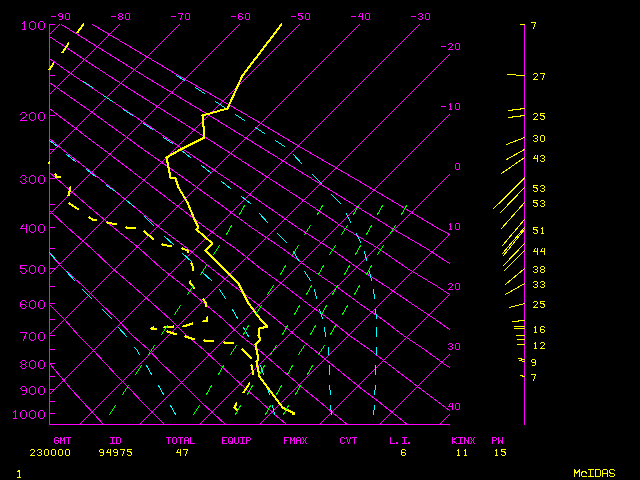The height and width of the screenshot is (480, 640).
Task: Click the EQUIP header label
Action: click(x=237, y=440)
